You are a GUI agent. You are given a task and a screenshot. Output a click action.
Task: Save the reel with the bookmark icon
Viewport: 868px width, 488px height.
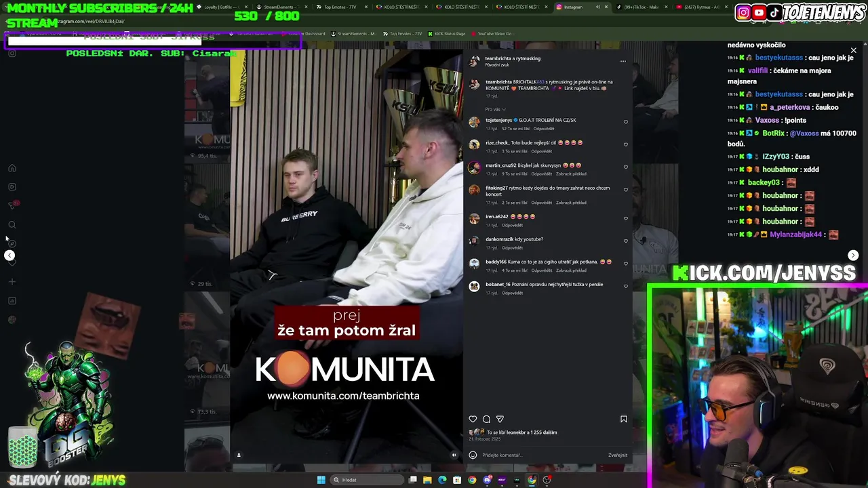(x=624, y=420)
